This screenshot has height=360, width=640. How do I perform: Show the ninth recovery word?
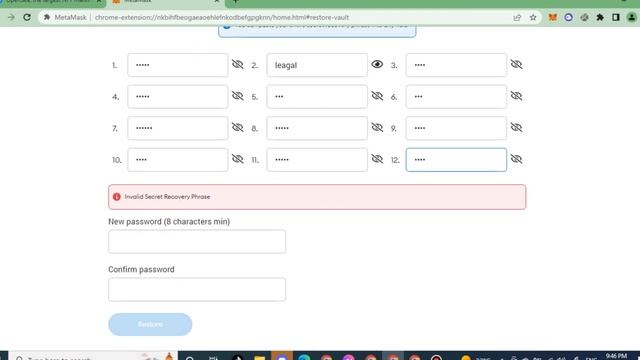pyautogui.click(x=516, y=127)
